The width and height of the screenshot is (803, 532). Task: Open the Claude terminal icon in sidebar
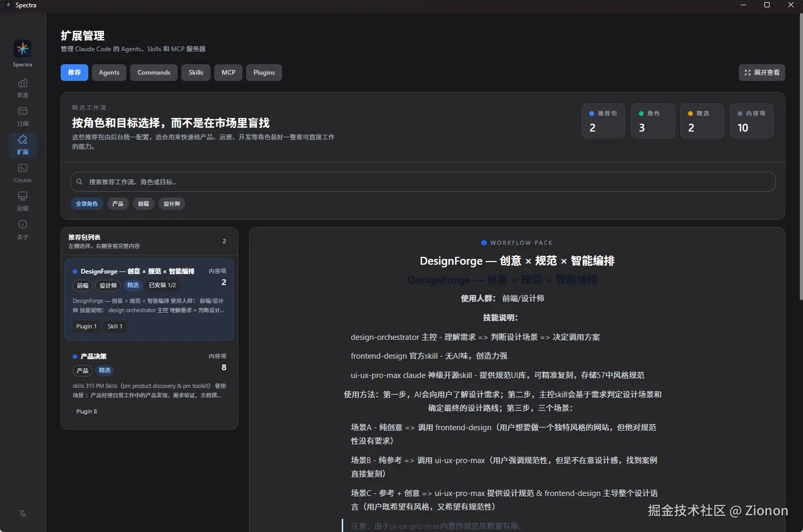(22, 168)
